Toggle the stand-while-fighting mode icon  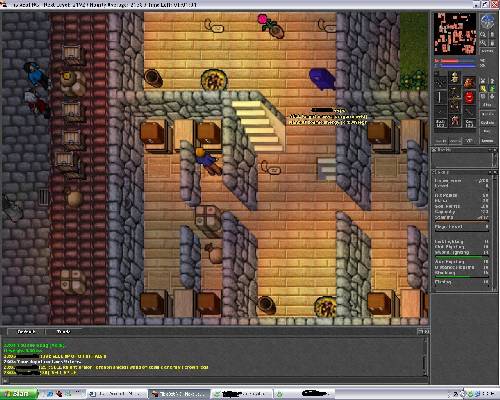(492, 81)
